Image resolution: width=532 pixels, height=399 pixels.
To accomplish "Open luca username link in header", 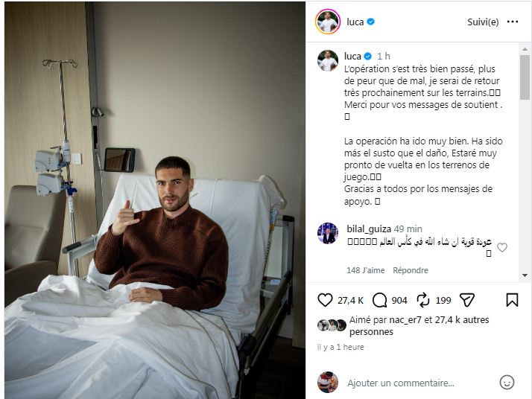I will [355, 22].
